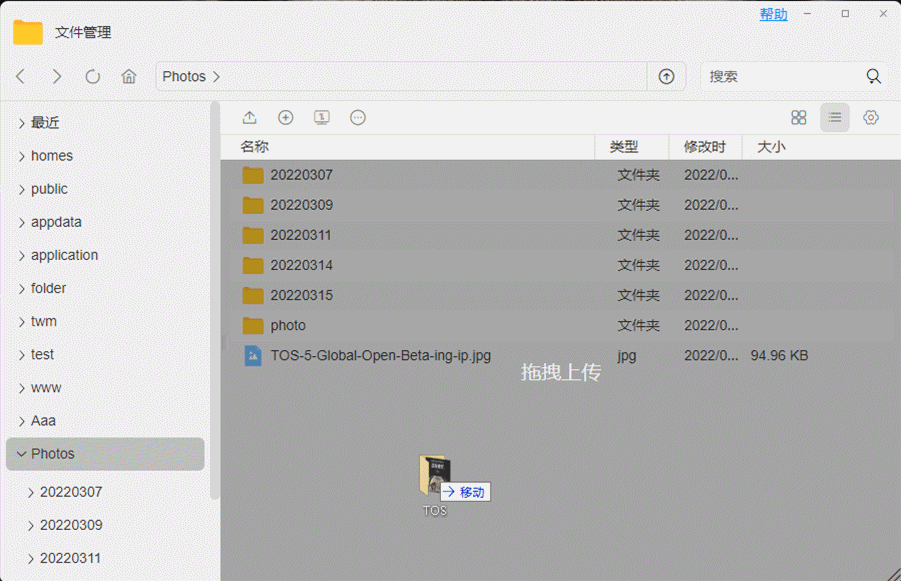901x581 pixels.
Task: Expand the appdata tree node
Action: coord(21,222)
